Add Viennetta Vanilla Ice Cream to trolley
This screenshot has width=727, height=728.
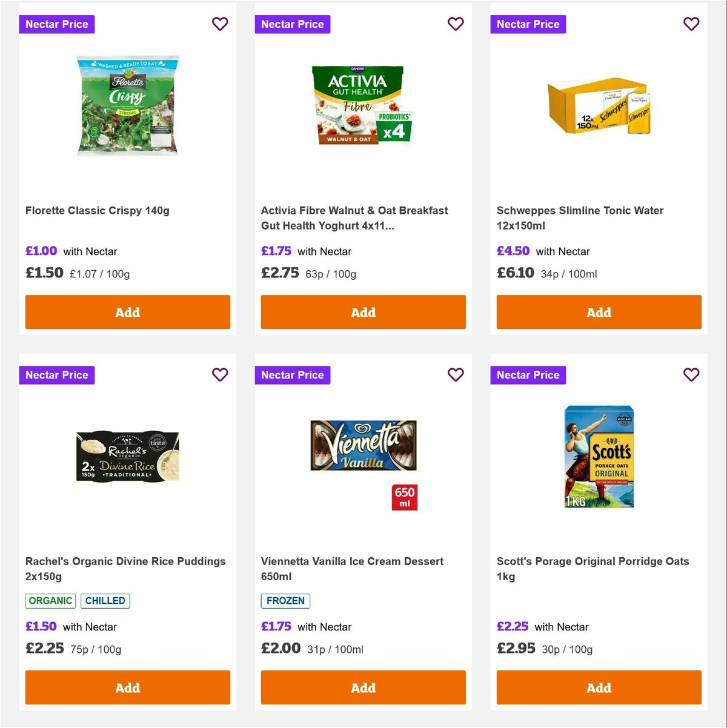(363, 687)
